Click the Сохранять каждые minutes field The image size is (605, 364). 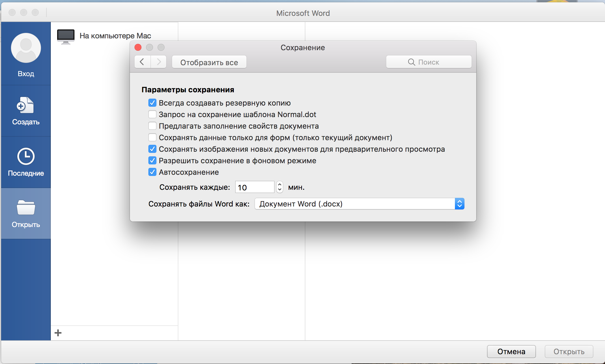click(x=255, y=187)
